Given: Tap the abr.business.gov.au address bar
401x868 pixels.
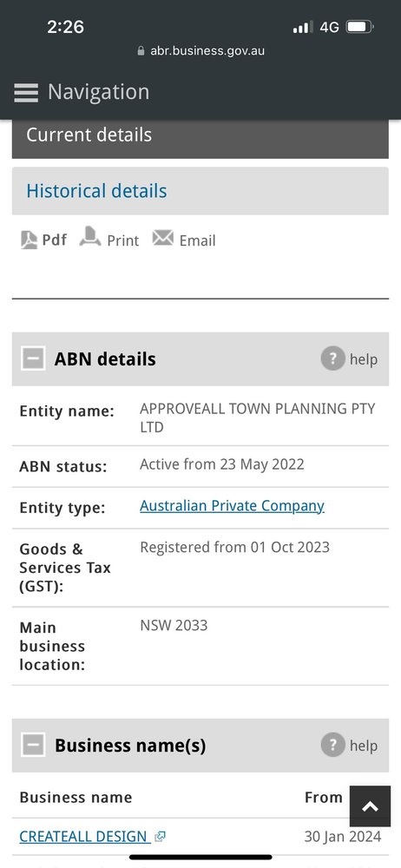Looking at the screenshot, I should click(200, 51).
